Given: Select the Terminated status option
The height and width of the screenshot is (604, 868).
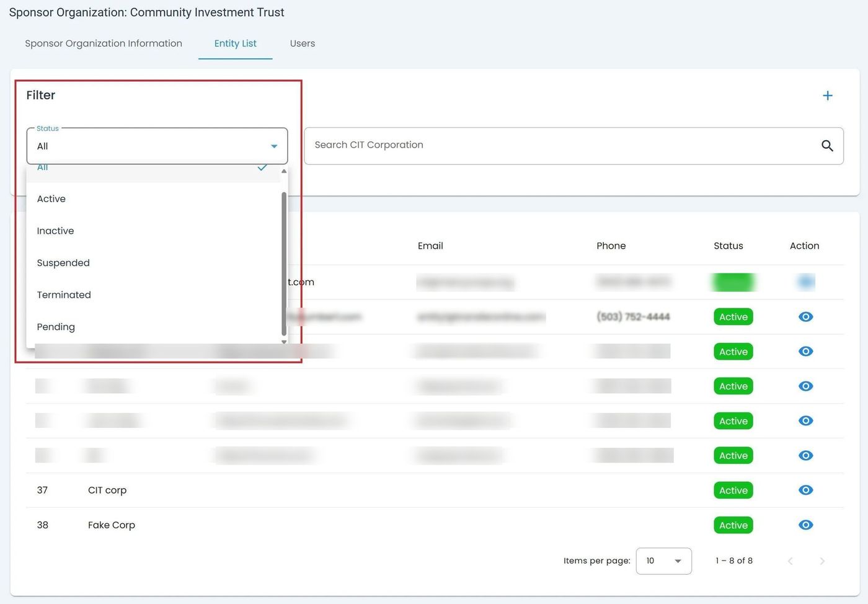Looking at the screenshot, I should (64, 295).
